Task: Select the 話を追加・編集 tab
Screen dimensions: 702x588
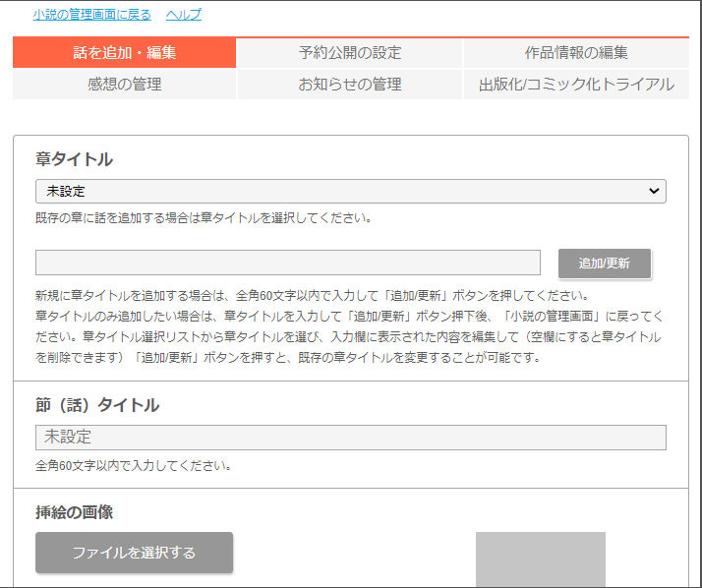Action: 125,53
